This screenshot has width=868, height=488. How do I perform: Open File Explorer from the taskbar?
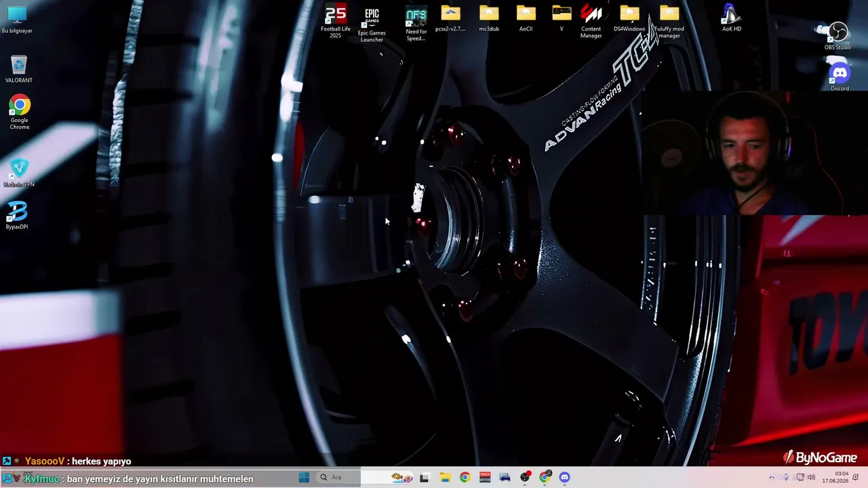(x=445, y=477)
